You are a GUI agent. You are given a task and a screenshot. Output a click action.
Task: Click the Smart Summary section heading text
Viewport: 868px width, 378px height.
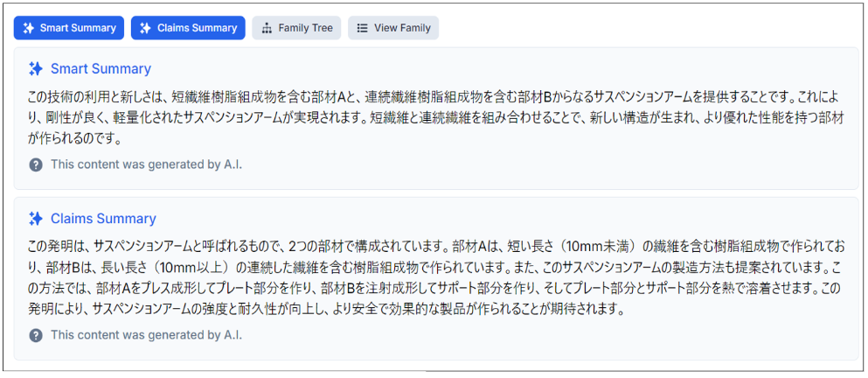coord(101,69)
